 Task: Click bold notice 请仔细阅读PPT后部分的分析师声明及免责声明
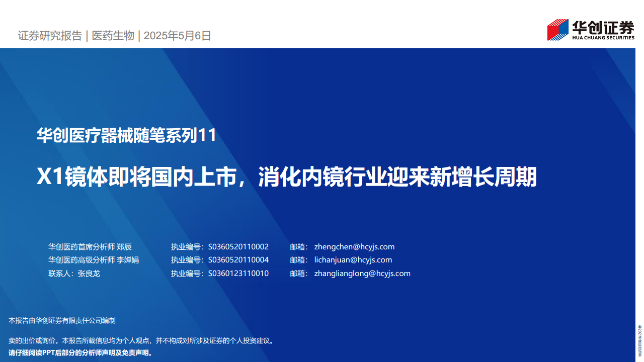(x=80, y=352)
